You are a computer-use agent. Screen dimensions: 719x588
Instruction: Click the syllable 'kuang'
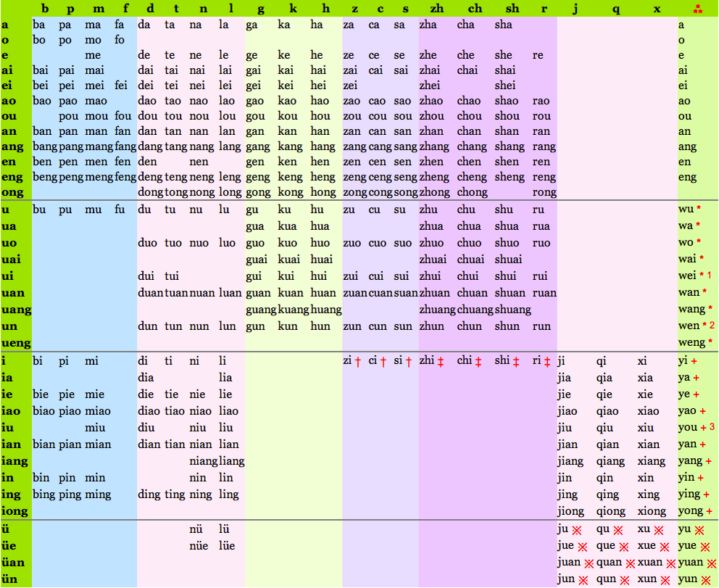[294, 310]
